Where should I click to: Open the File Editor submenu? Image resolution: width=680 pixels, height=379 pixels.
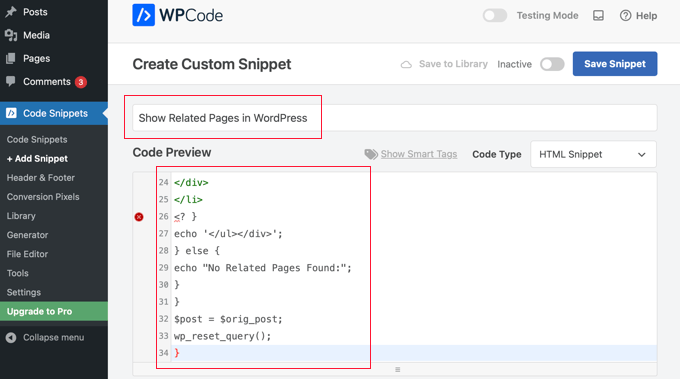click(27, 254)
